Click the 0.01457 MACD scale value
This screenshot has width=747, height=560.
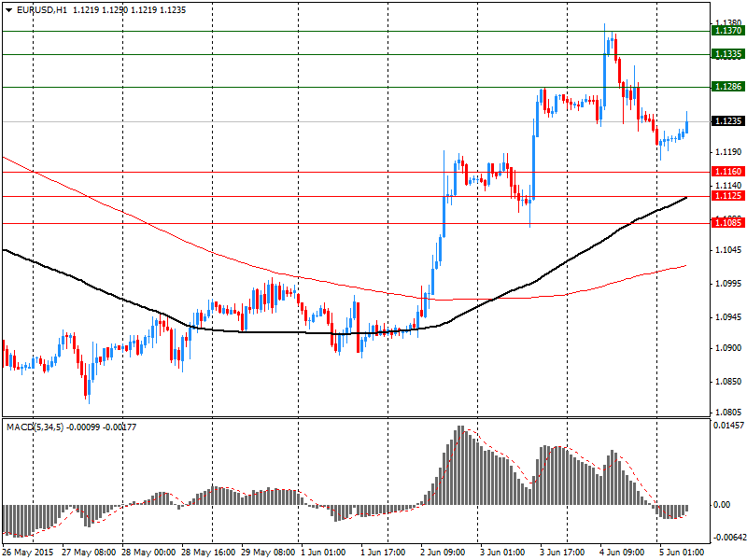point(729,426)
